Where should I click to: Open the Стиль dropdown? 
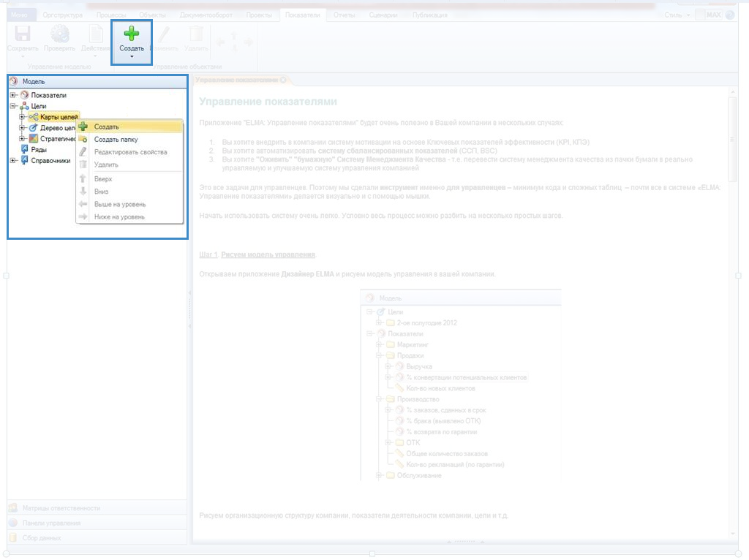tap(677, 15)
